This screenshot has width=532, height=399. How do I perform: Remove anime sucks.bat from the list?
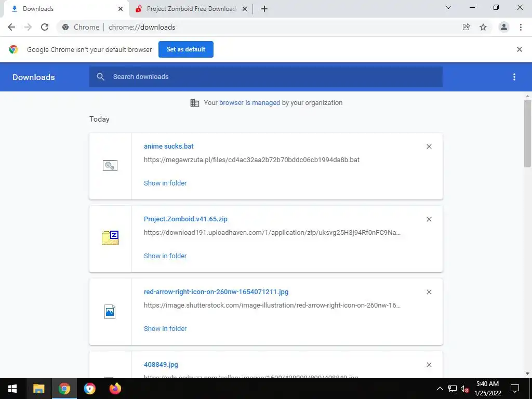429,147
